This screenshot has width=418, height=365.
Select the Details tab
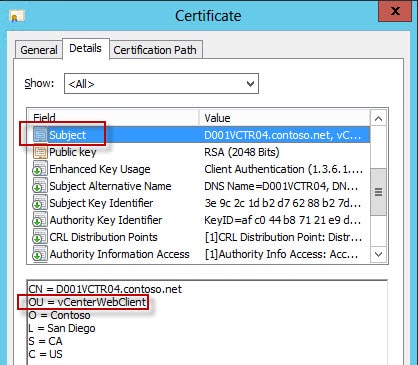point(85,48)
